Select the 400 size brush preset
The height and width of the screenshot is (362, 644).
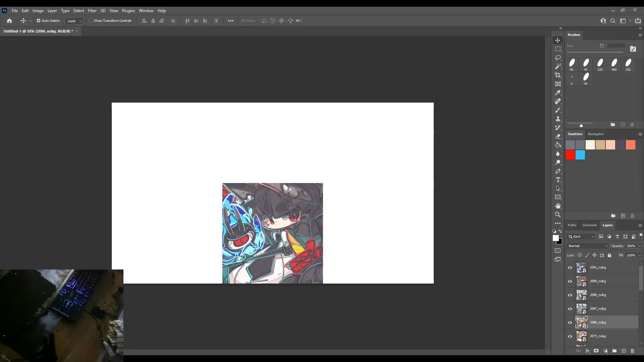tap(614, 65)
